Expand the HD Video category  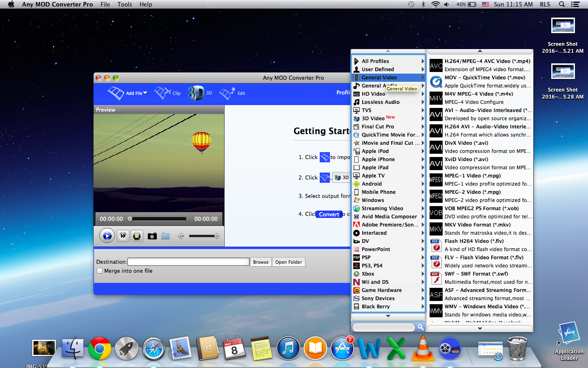point(389,94)
